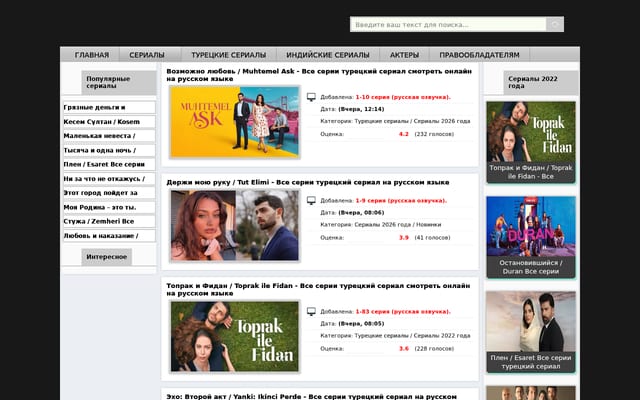Screen dimensions: 640x400
Task: Click the (232 голосов) vote count
Action: point(434,134)
